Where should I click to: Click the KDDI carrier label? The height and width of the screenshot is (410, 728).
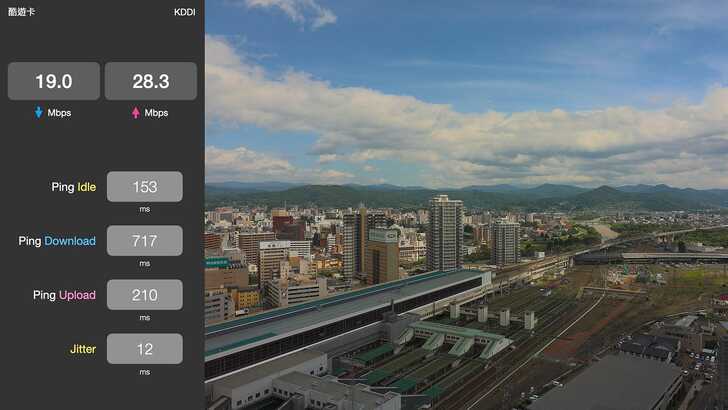point(185,12)
